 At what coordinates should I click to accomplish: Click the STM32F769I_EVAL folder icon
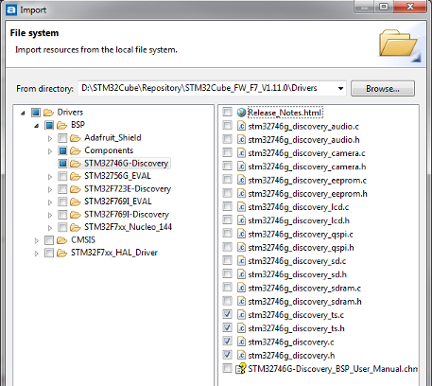(75, 202)
